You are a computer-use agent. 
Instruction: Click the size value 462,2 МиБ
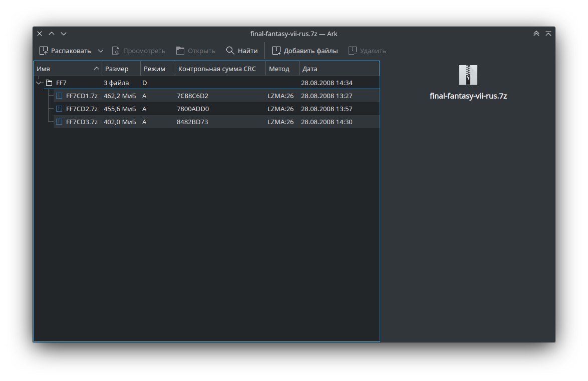[x=120, y=96]
